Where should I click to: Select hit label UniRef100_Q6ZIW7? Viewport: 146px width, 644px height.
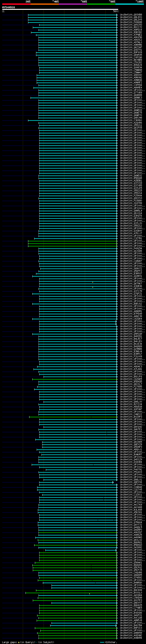pos(131,47)
